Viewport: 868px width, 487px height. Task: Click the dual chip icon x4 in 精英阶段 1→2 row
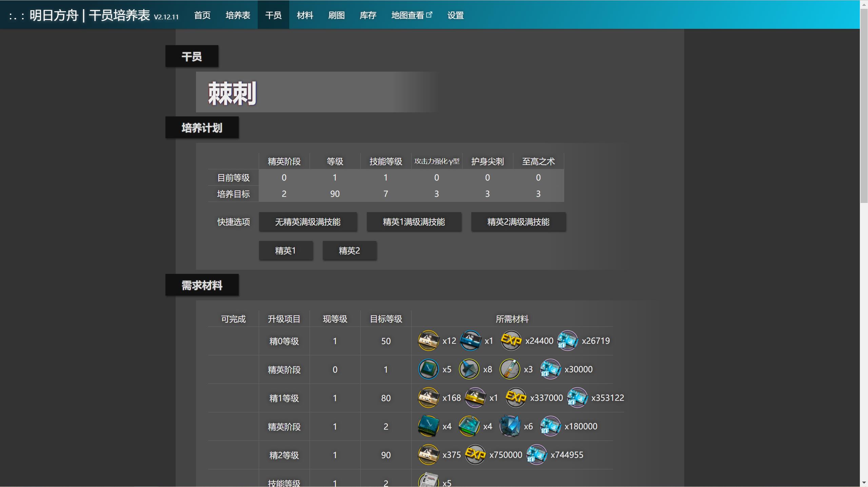click(x=429, y=426)
